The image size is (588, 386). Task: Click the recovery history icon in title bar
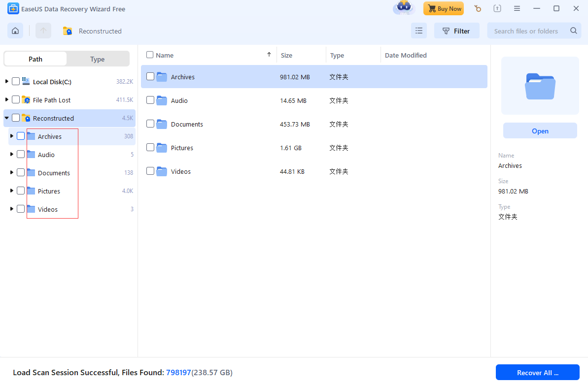pos(478,8)
